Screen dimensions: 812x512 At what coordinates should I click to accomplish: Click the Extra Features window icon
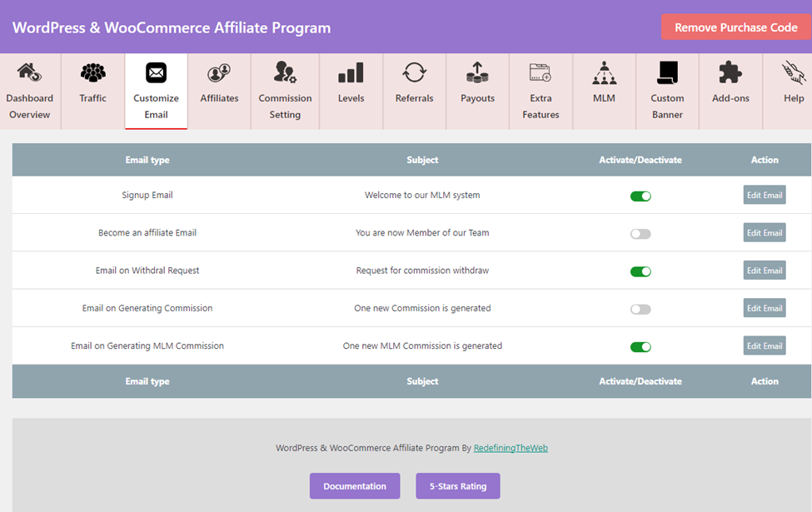pyautogui.click(x=541, y=72)
